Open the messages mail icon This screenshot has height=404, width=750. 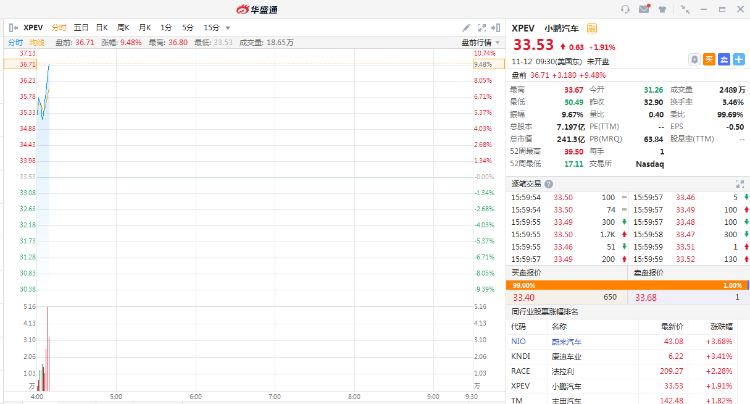pos(644,8)
